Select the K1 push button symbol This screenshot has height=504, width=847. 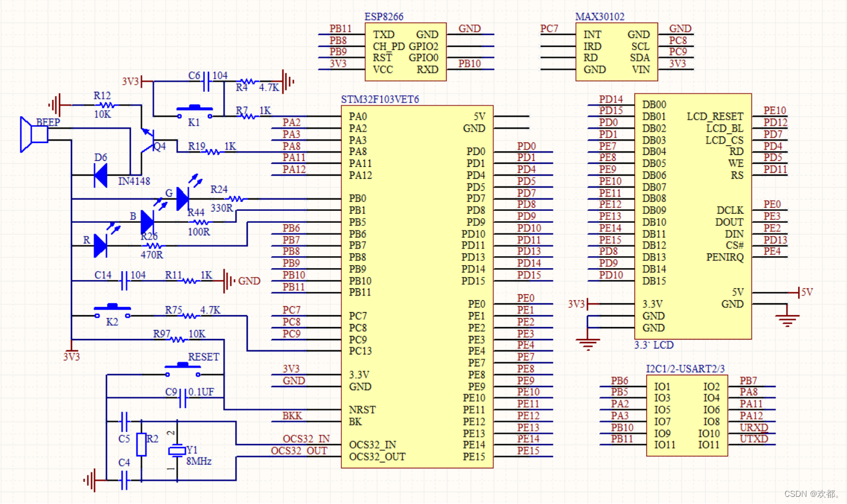coord(195,111)
